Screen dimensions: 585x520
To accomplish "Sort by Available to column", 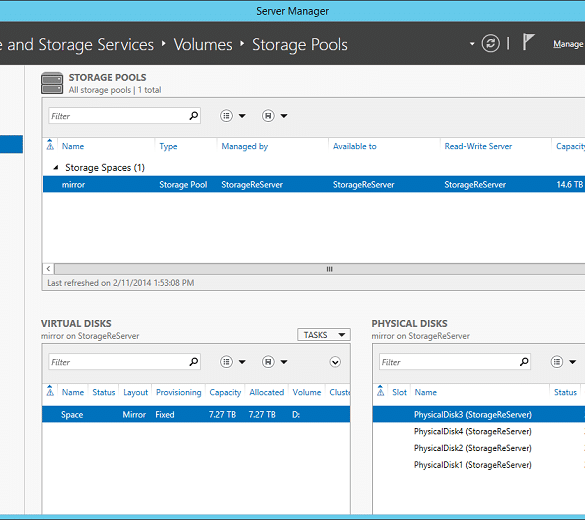I will [354, 146].
